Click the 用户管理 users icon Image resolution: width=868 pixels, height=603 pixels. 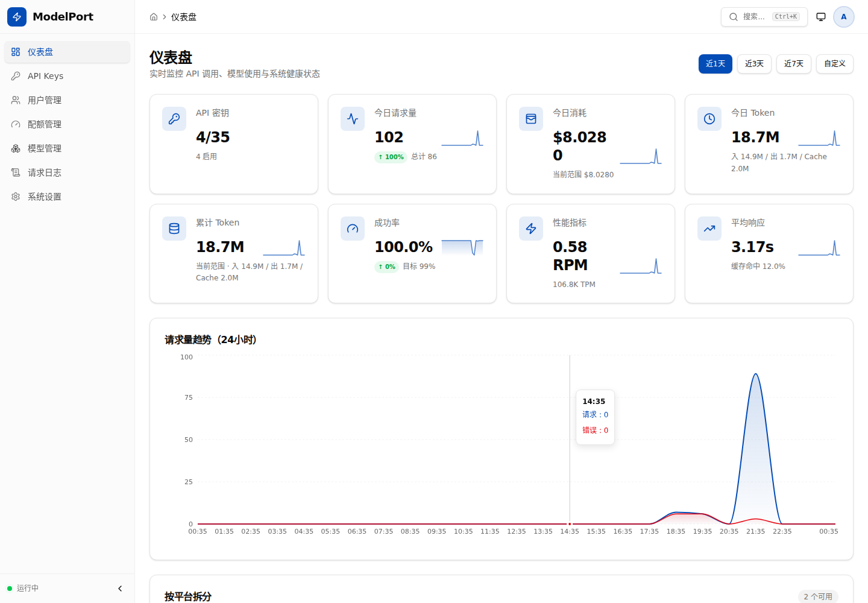(x=16, y=100)
